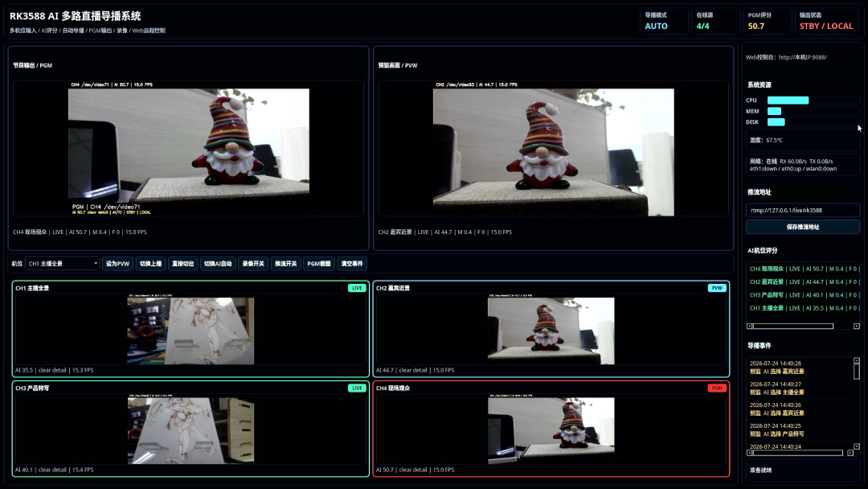The height and width of the screenshot is (489, 868).
Task: Toggle streaming with 推流开关
Action: [286, 264]
